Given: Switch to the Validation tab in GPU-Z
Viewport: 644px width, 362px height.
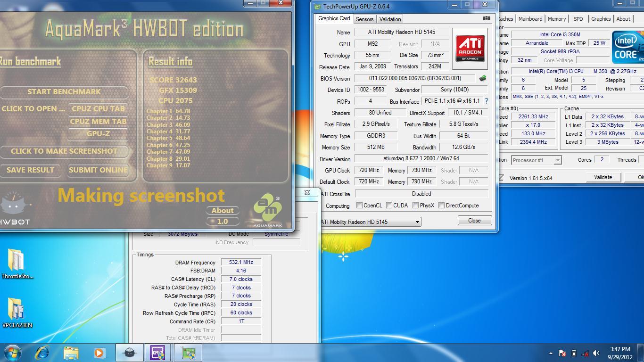Looking at the screenshot, I should (x=390, y=19).
